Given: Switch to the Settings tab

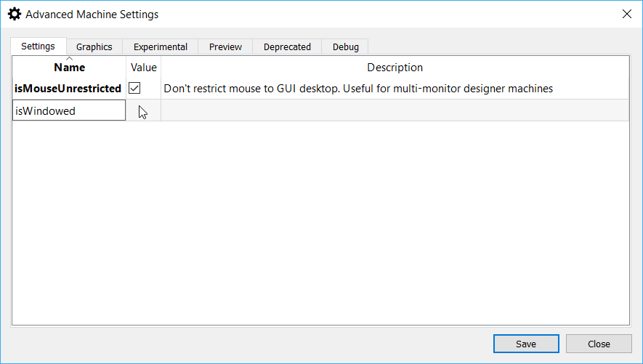Looking at the screenshot, I should pos(38,46).
